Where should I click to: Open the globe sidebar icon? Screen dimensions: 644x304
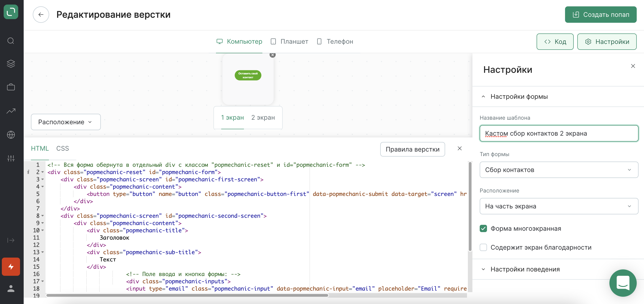click(11, 135)
